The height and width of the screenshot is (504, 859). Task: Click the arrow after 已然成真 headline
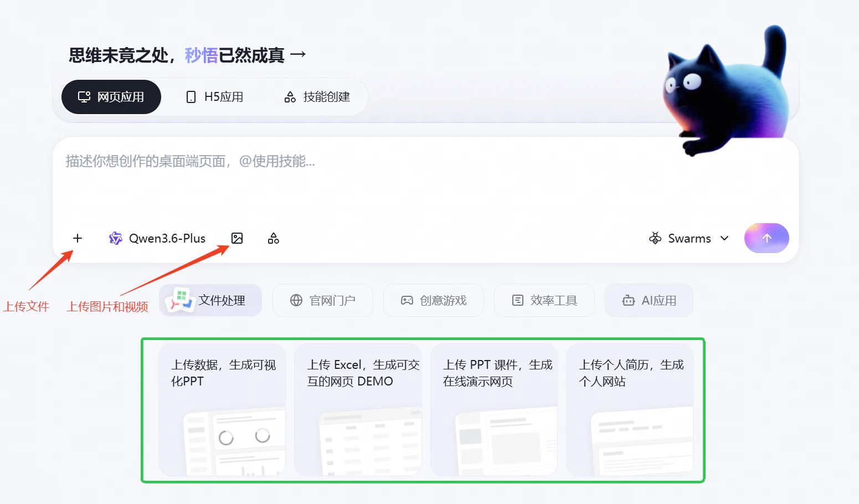[x=298, y=54]
